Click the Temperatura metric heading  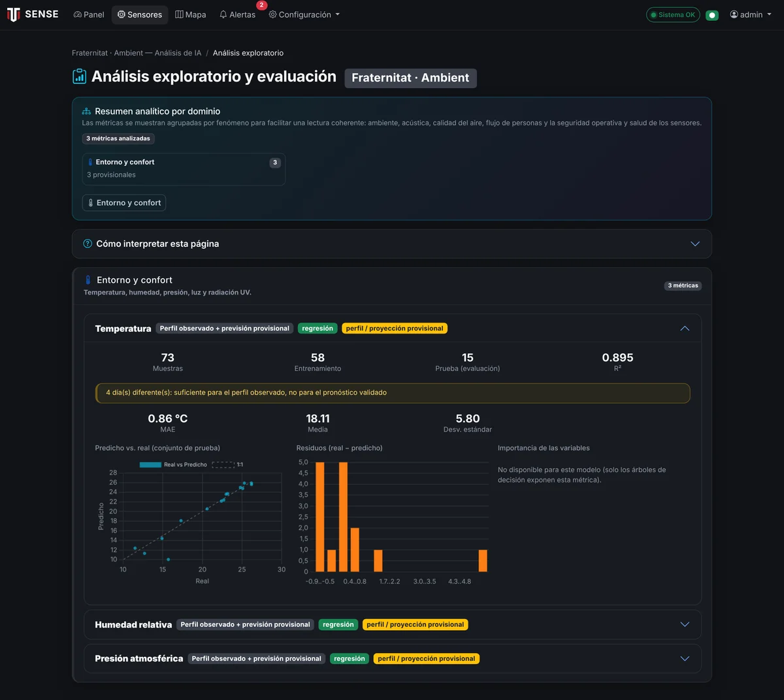coord(123,328)
